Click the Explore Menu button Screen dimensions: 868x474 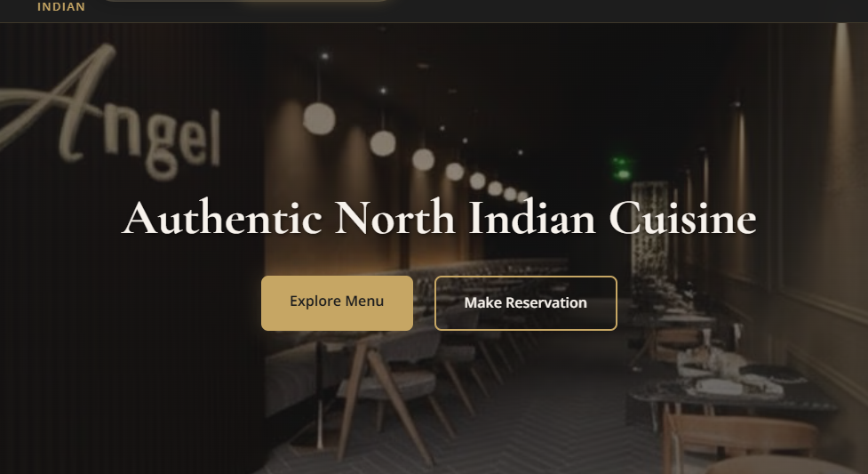[337, 303]
